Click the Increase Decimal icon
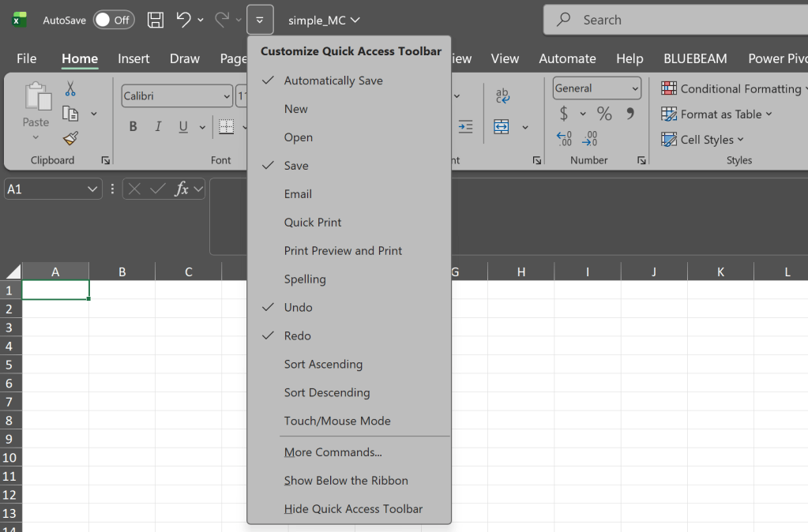The image size is (808, 532). [x=564, y=139]
